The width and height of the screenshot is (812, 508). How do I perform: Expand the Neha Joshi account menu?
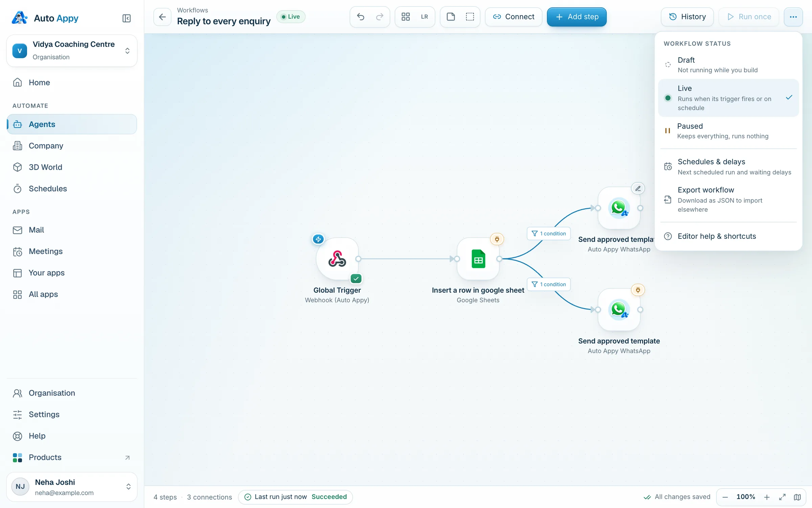[x=72, y=487]
